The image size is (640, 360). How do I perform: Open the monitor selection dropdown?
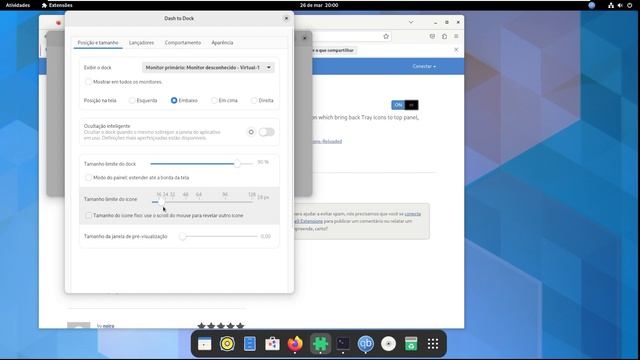tap(208, 67)
